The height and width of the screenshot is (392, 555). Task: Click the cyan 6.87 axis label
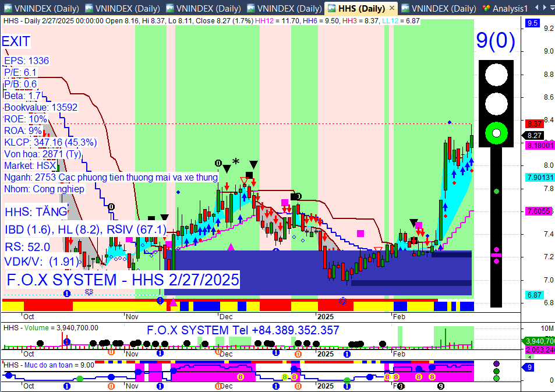point(535,295)
